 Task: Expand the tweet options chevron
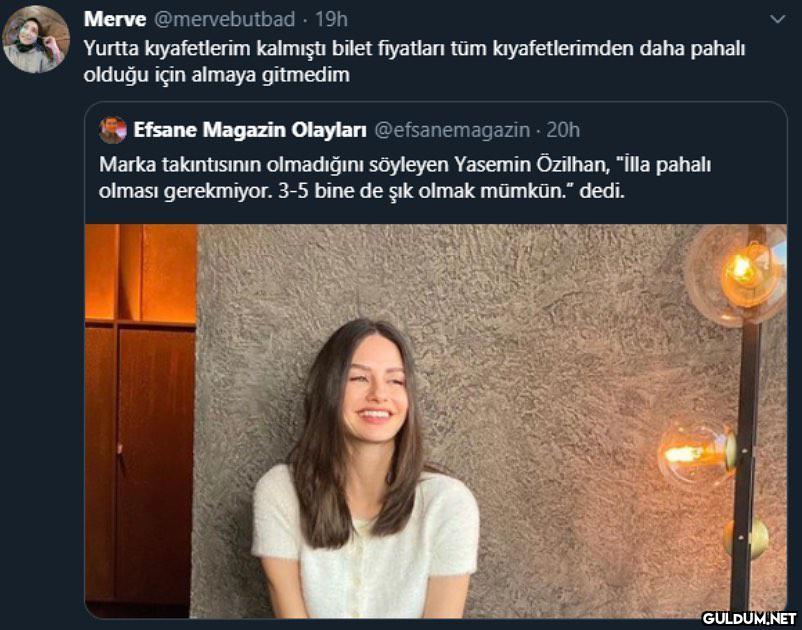(777, 19)
